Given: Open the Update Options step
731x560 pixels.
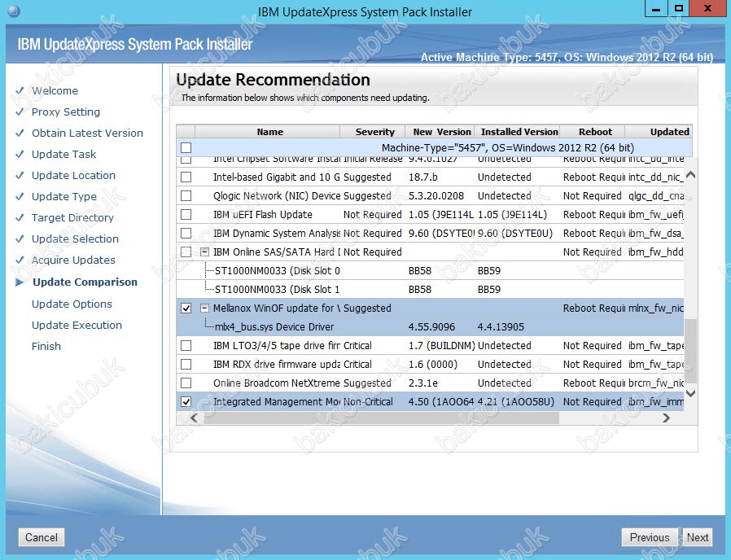Looking at the screenshot, I should [x=72, y=304].
